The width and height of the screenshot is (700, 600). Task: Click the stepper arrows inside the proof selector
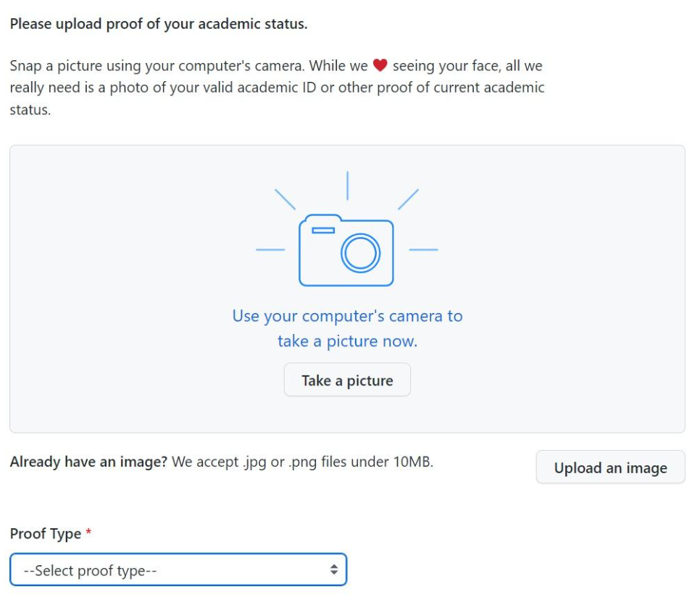[x=333, y=570]
